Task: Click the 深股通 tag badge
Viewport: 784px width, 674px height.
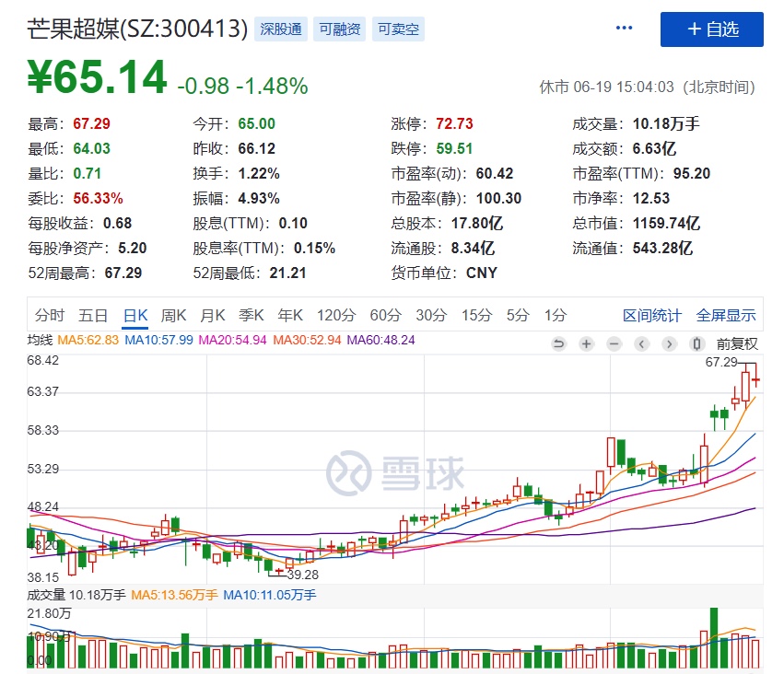Action: click(x=281, y=29)
